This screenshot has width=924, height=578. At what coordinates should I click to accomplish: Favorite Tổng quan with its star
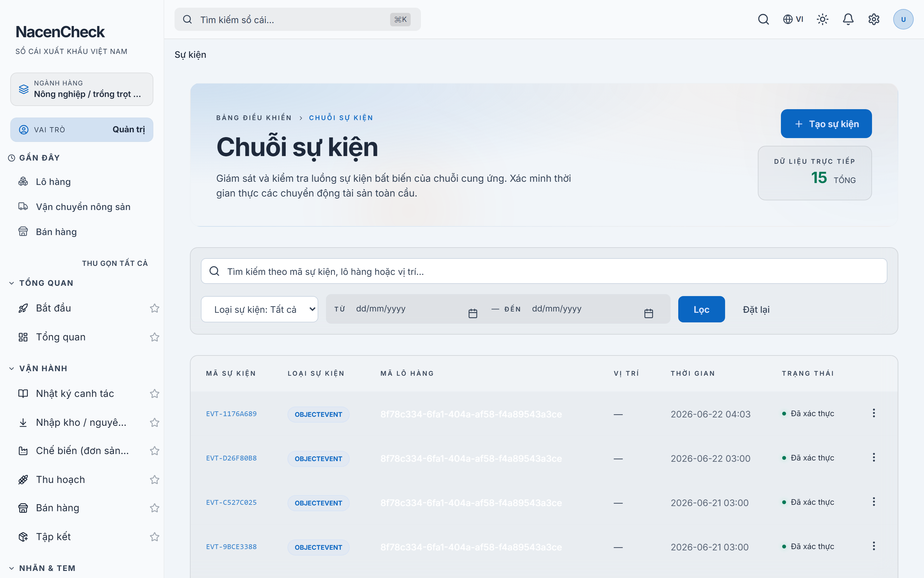pyautogui.click(x=154, y=337)
